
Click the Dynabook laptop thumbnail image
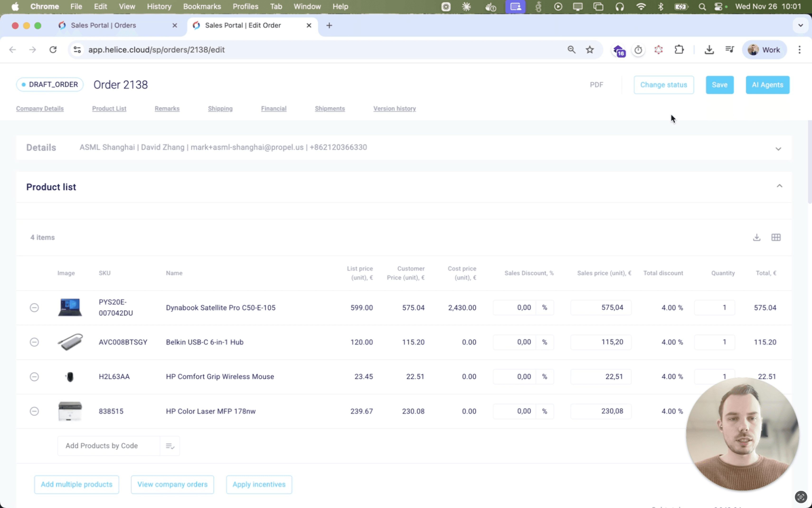click(x=70, y=307)
